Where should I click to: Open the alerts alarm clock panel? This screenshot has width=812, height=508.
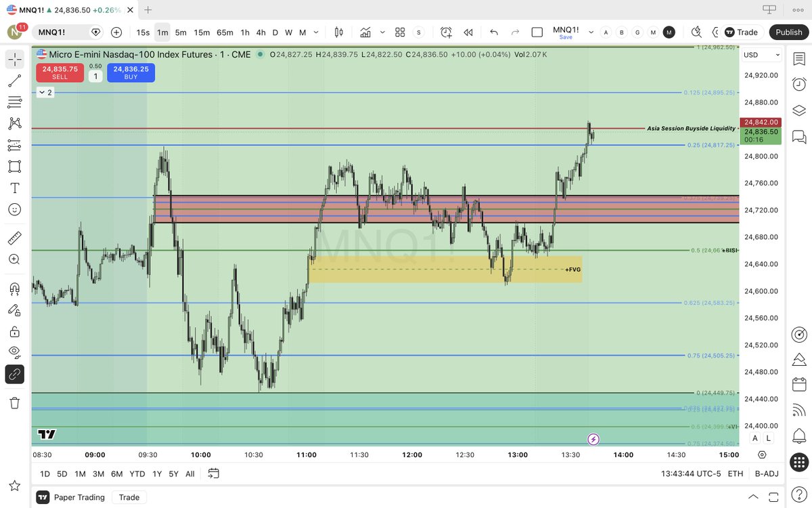pyautogui.click(x=799, y=85)
